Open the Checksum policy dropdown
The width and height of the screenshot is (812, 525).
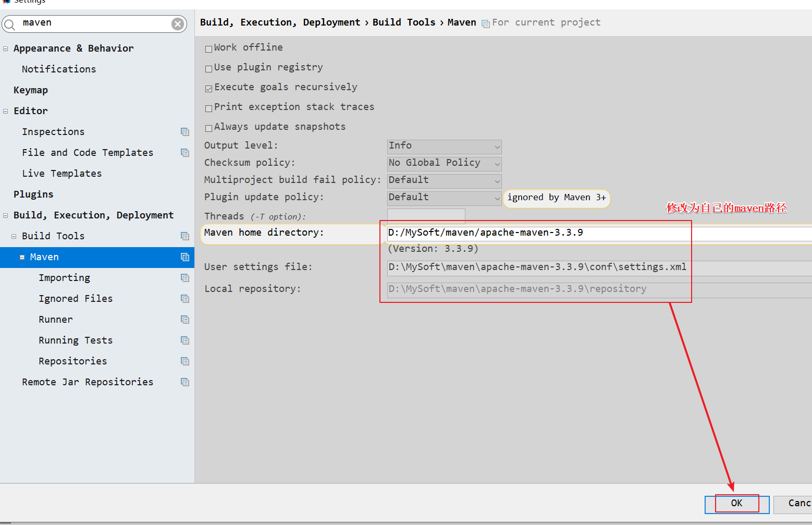click(444, 164)
